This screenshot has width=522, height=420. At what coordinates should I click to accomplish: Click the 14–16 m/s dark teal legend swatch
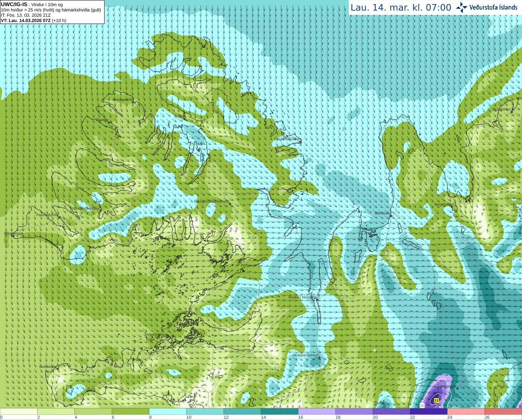point(280,411)
